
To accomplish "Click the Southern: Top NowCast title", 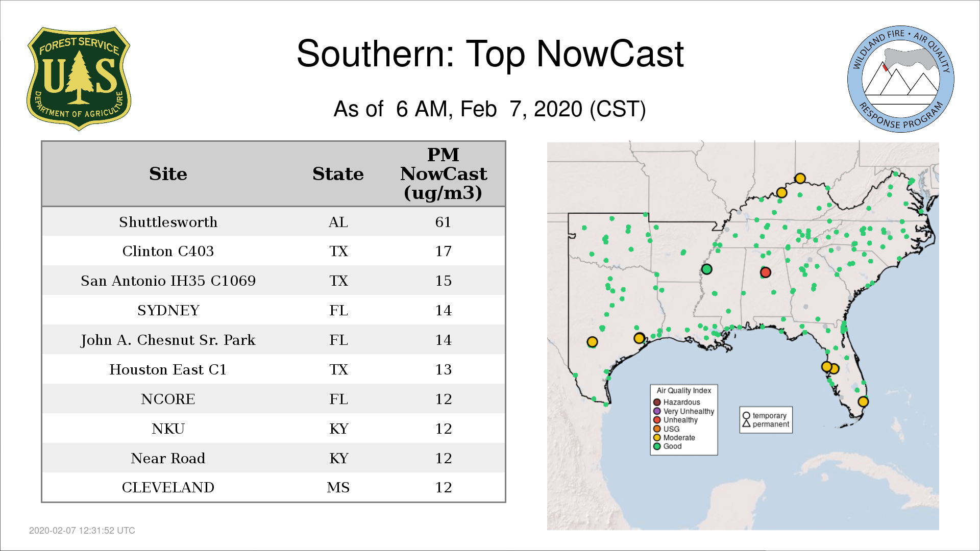I will [x=490, y=54].
